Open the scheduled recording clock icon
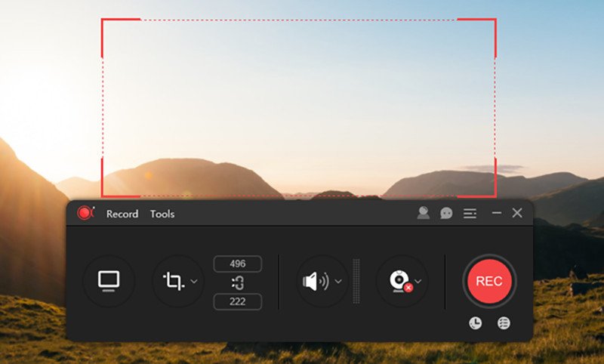The height and width of the screenshot is (364, 604). (475, 323)
